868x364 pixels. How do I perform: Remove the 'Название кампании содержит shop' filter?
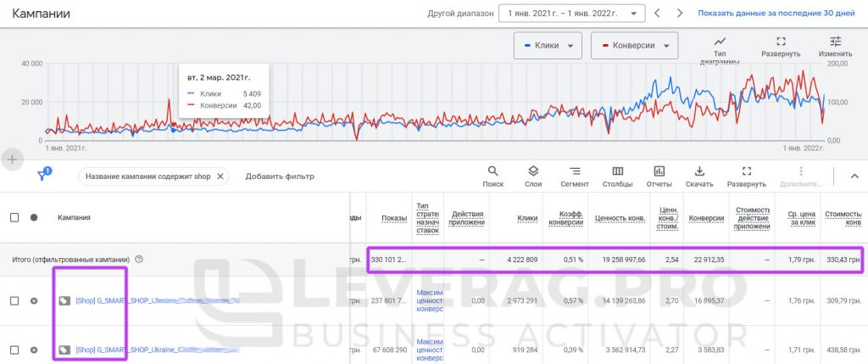(x=220, y=176)
